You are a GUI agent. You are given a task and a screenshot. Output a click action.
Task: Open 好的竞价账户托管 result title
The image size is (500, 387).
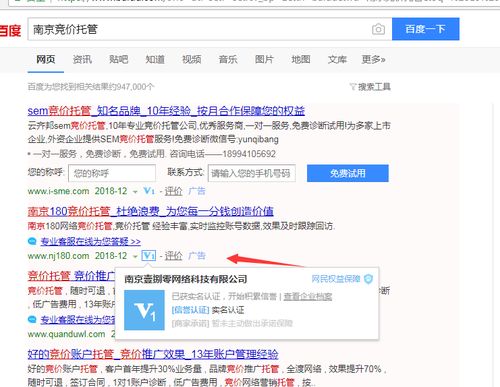click(x=153, y=354)
